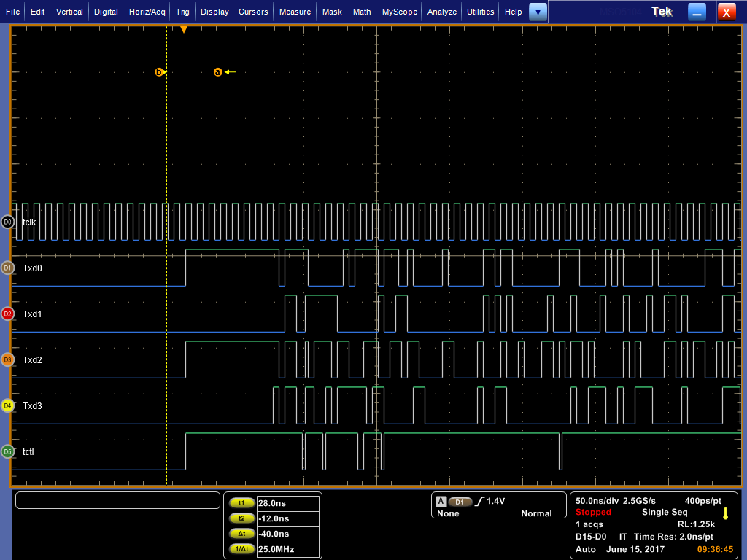Open the MyScope menu
The width and height of the screenshot is (747, 560).
(400, 12)
